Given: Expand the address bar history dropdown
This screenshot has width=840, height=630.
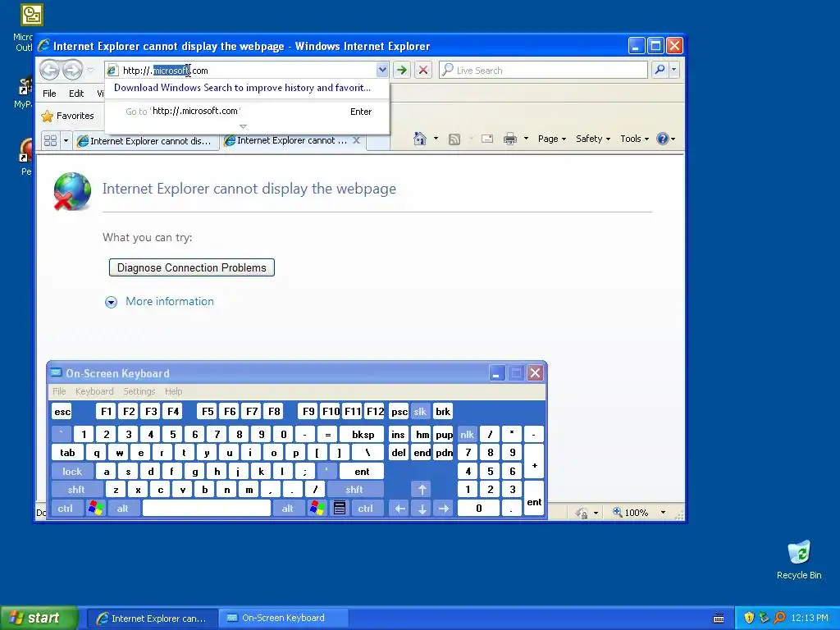Looking at the screenshot, I should click(x=382, y=70).
